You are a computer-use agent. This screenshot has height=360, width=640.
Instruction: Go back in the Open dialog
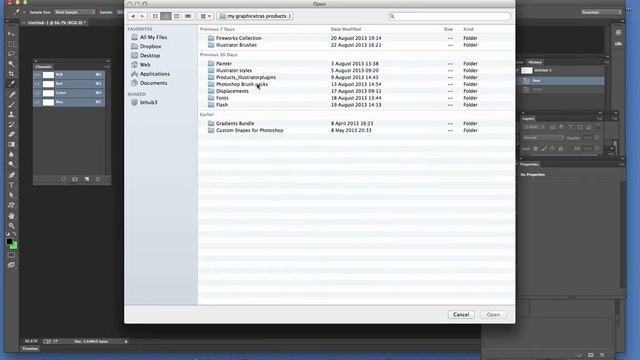click(x=133, y=16)
